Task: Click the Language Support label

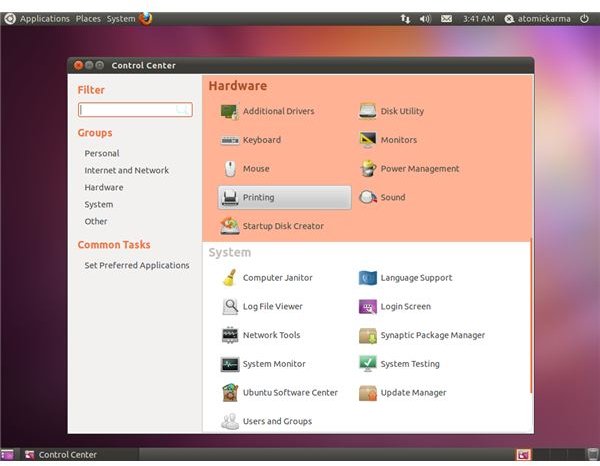Action: point(416,278)
